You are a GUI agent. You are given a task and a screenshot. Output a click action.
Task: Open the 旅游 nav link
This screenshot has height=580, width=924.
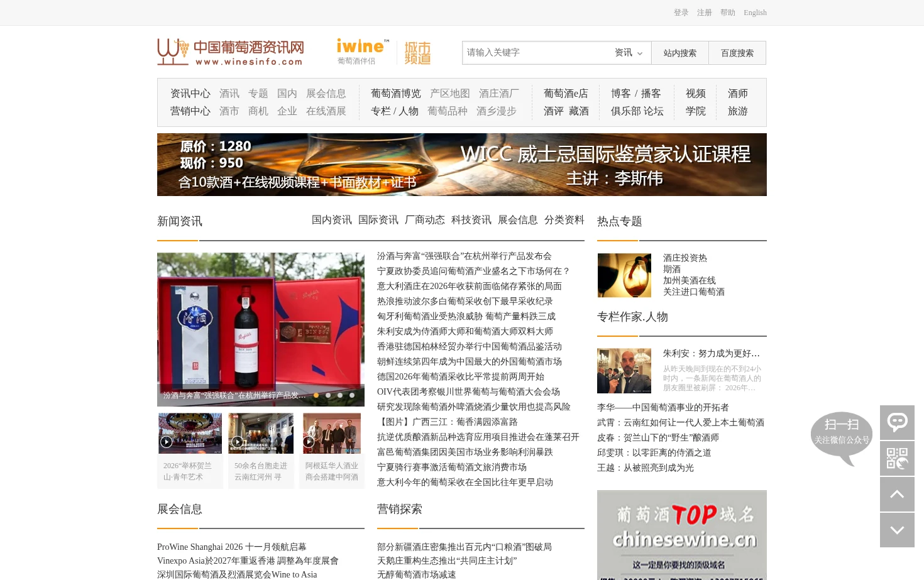[738, 111]
